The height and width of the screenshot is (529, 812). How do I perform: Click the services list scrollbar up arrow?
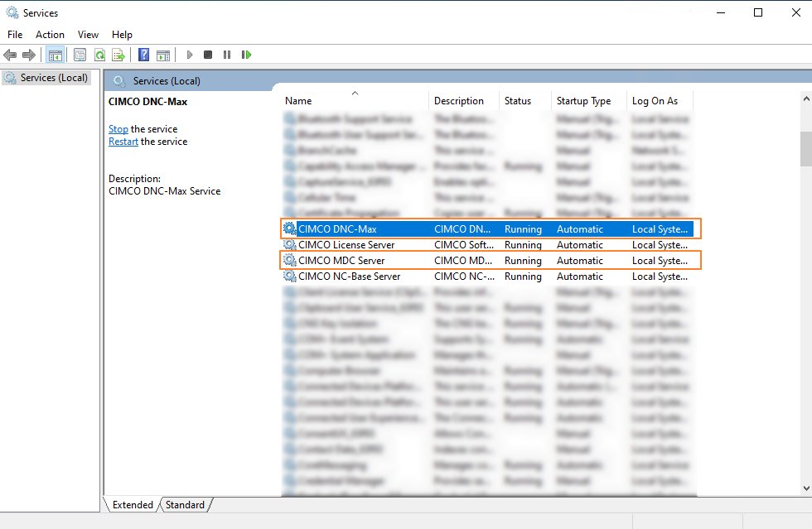coord(805,99)
